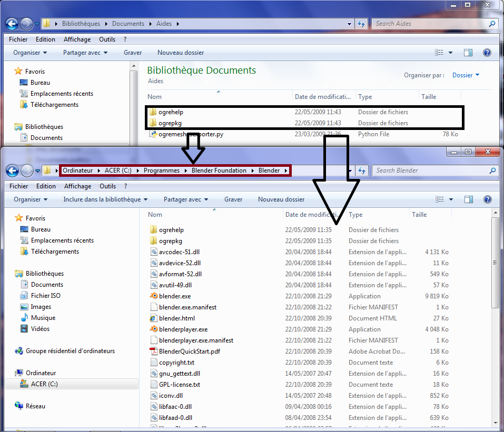This screenshot has width=504, height=432.
Task: Select Ordinateur in Blender window sidebar
Action: 41,373
